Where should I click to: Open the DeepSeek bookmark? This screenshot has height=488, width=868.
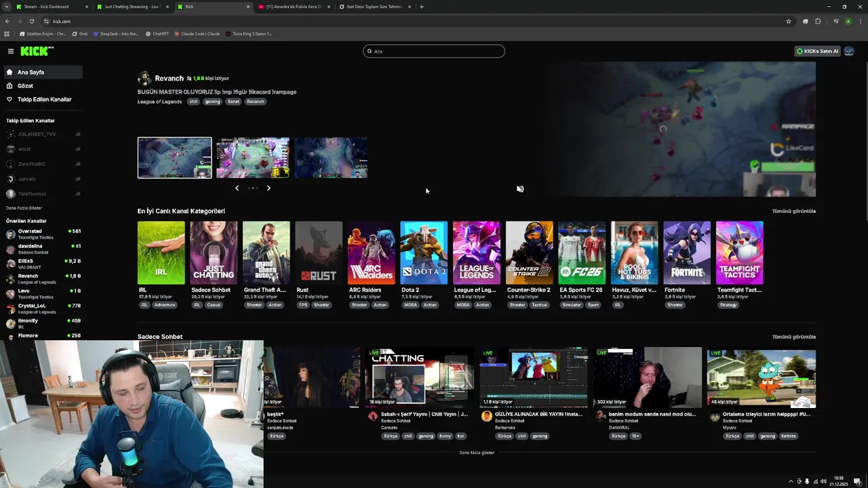(115, 33)
